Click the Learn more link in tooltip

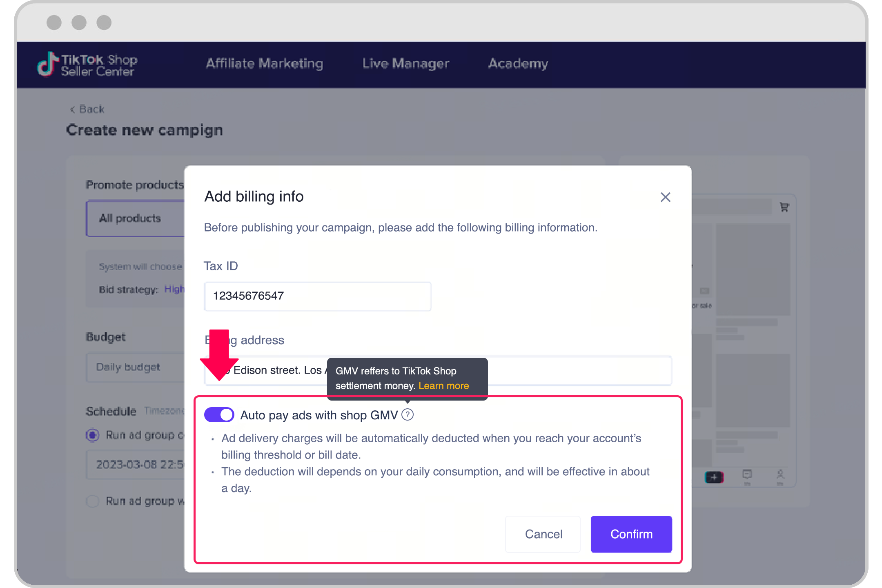(443, 386)
